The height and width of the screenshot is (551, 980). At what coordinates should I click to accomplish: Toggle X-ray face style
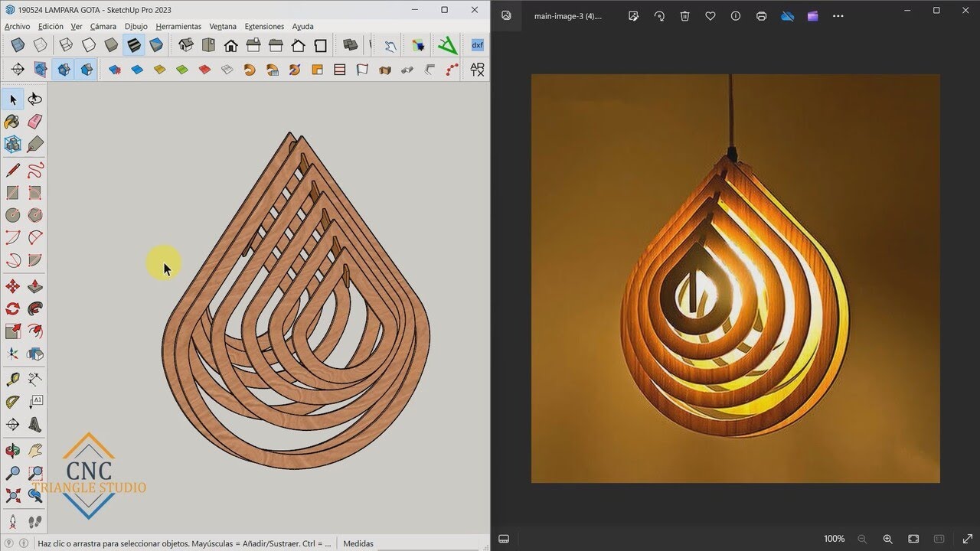(18, 45)
